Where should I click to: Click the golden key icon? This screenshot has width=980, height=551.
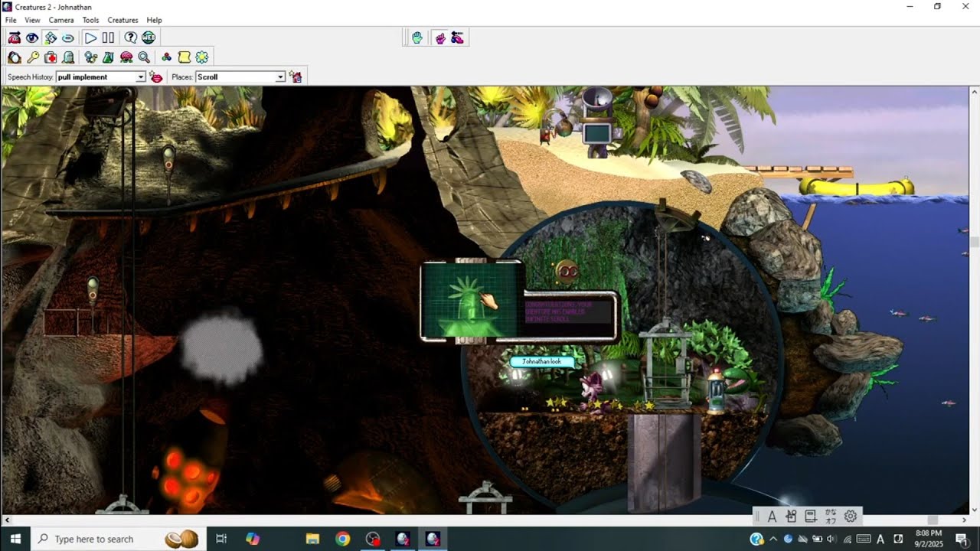[x=33, y=57]
